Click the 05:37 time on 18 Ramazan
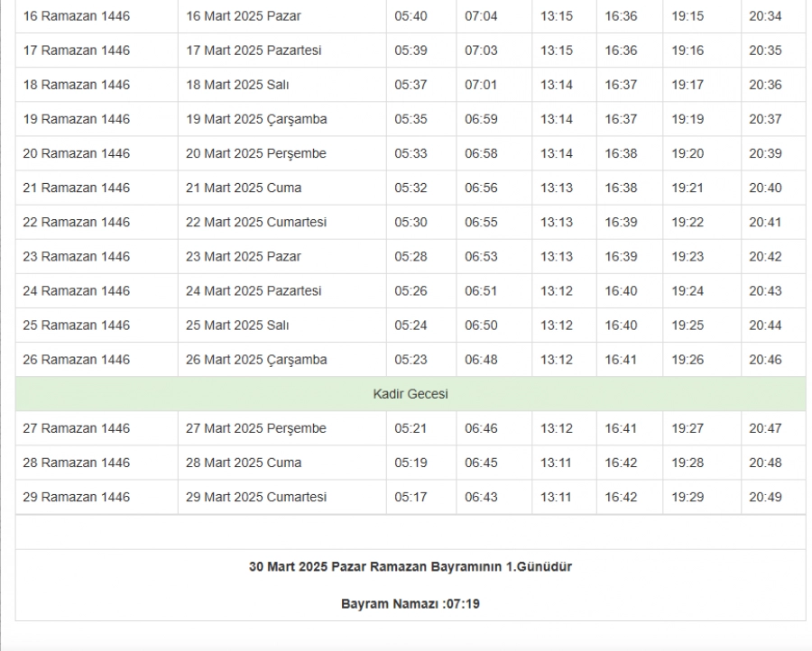 click(x=411, y=85)
